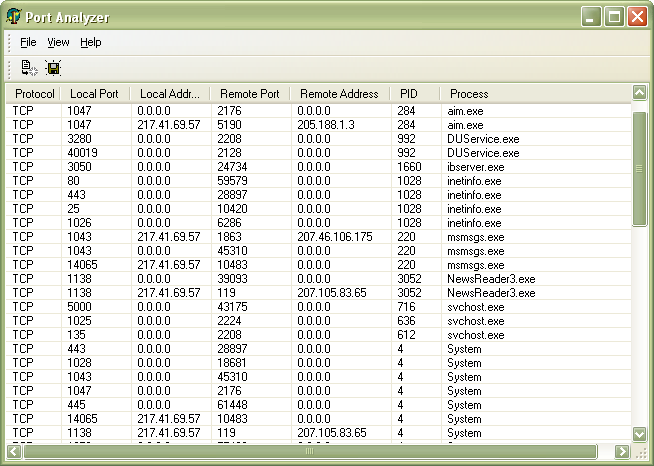Sort by the Local Port column header
This screenshot has height=466, width=654.
click(x=96, y=94)
